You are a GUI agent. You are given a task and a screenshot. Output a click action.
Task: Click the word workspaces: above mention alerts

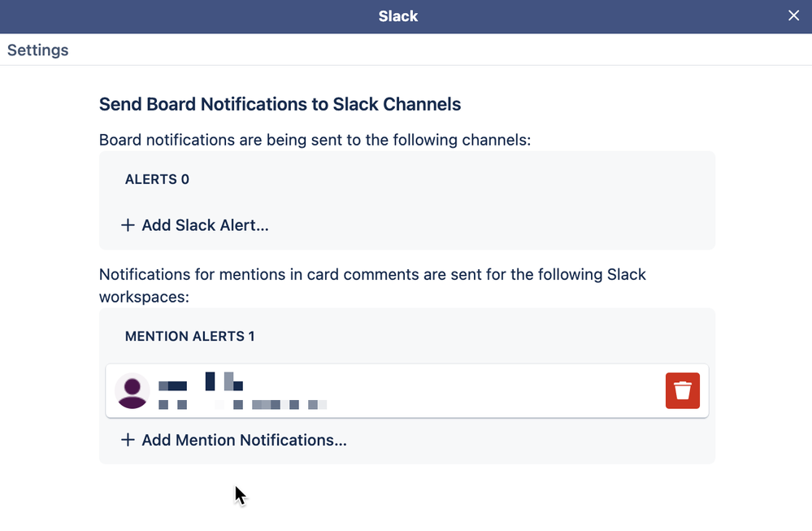144,297
